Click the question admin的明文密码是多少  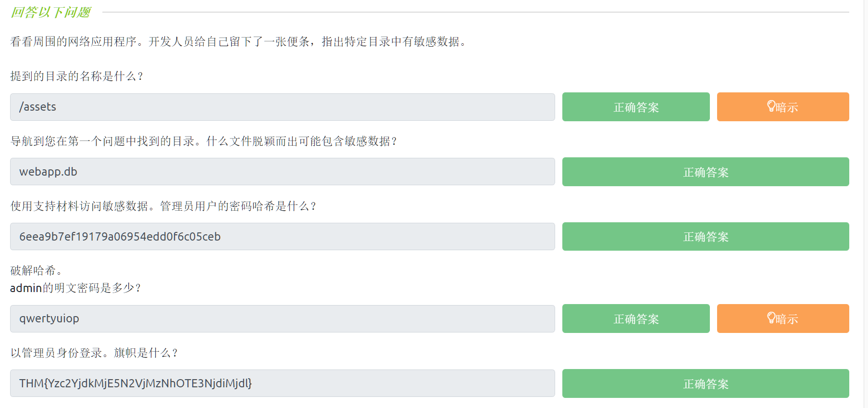point(75,288)
